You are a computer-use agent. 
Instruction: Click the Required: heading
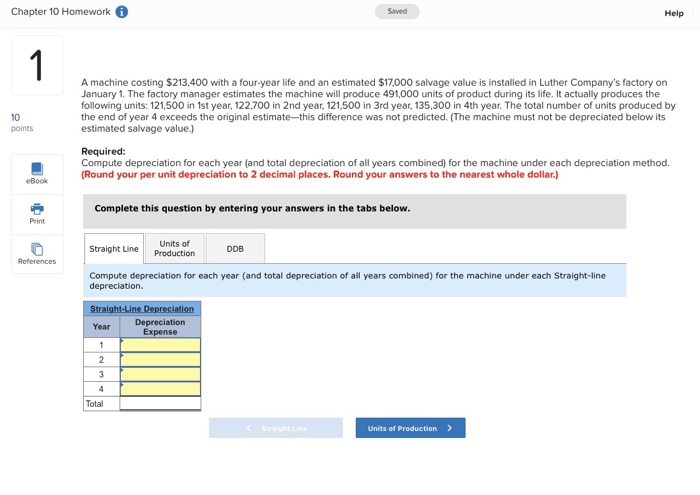click(x=103, y=151)
